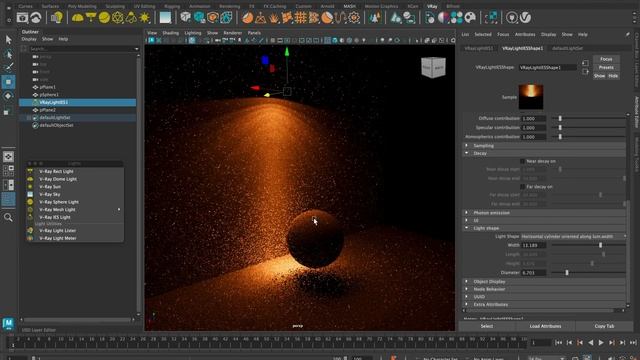Viewport: 640px width, 360px height.
Task: Open the VRayLightIESShape1 attribute tab
Action: pos(522,48)
